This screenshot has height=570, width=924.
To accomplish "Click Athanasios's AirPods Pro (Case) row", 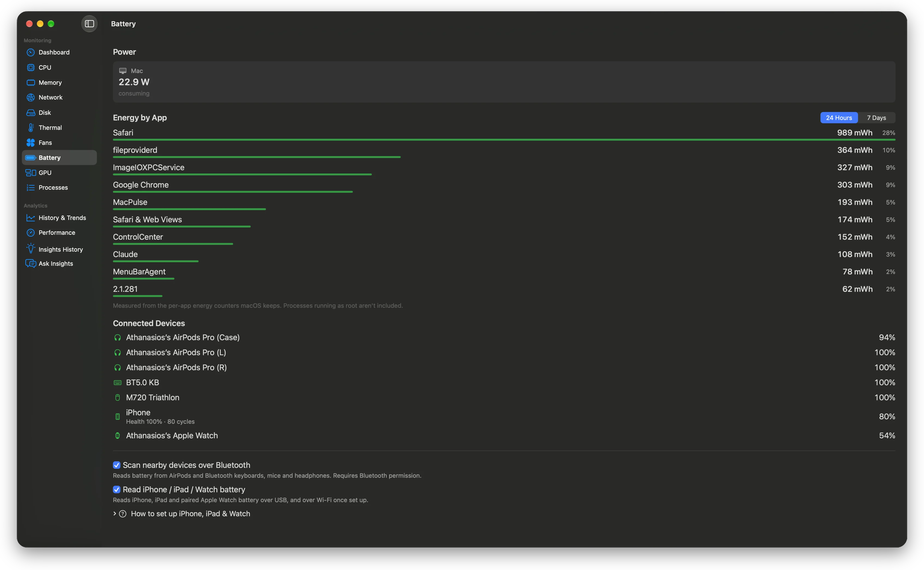I will point(504,338).
